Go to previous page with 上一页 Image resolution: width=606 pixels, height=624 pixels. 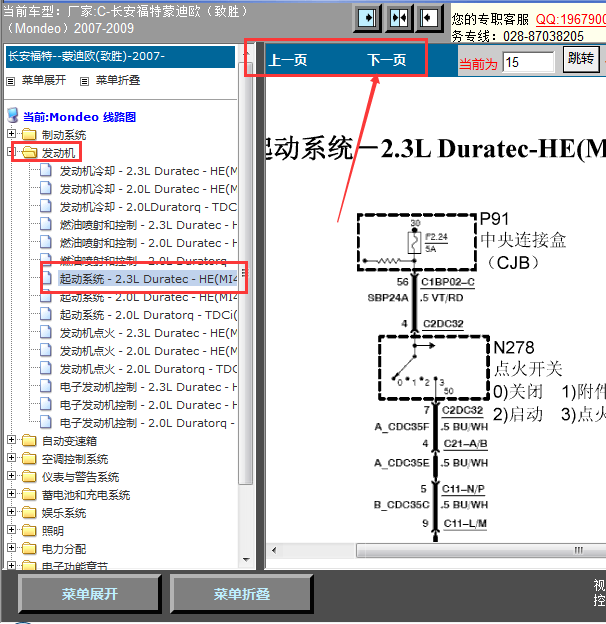288,60
